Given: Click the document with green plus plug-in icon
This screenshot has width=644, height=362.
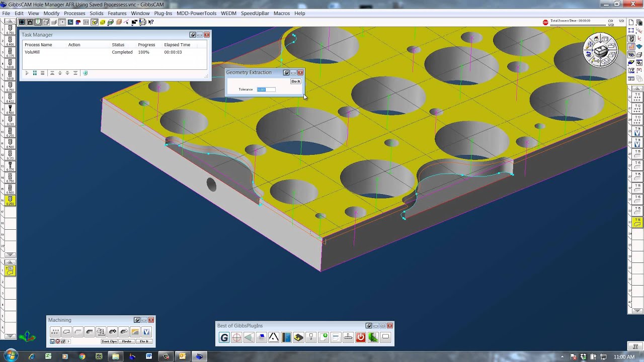Looking at the screenshot, I should click(324, 337).
